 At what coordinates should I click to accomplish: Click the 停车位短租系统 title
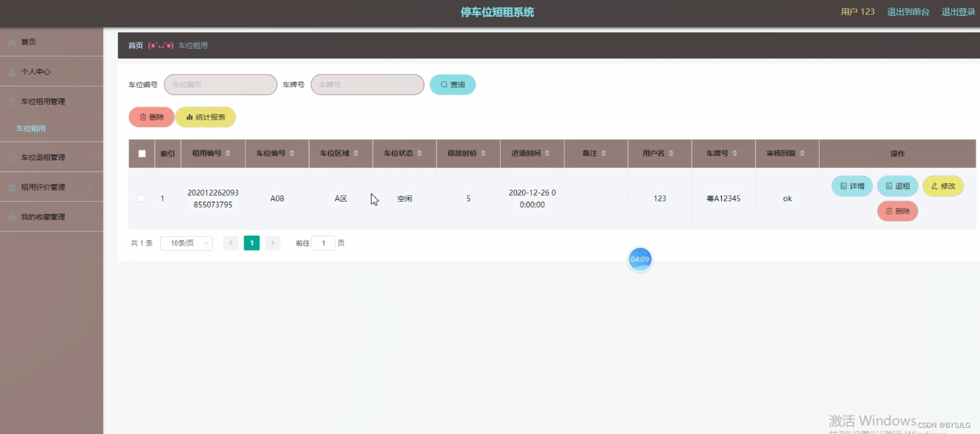click(x=498, y=12)
